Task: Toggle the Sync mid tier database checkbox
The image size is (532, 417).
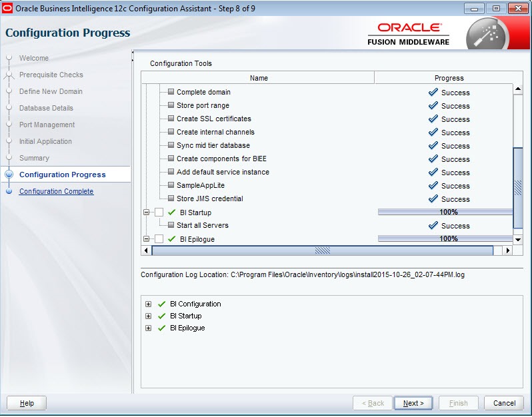Action: pos(171,145)
